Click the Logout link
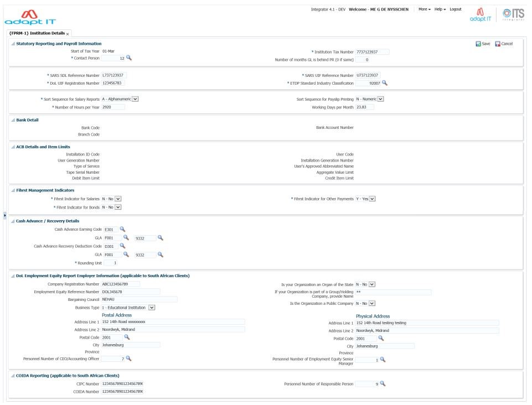Screen dimensions: 532x405 point(455,9)
